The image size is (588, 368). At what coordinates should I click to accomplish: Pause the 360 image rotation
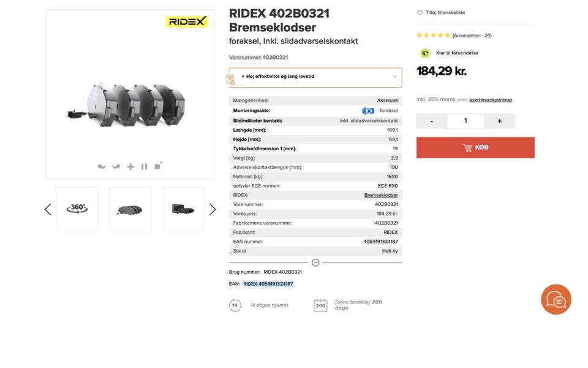pyautogui.click(x=145, y=166)
